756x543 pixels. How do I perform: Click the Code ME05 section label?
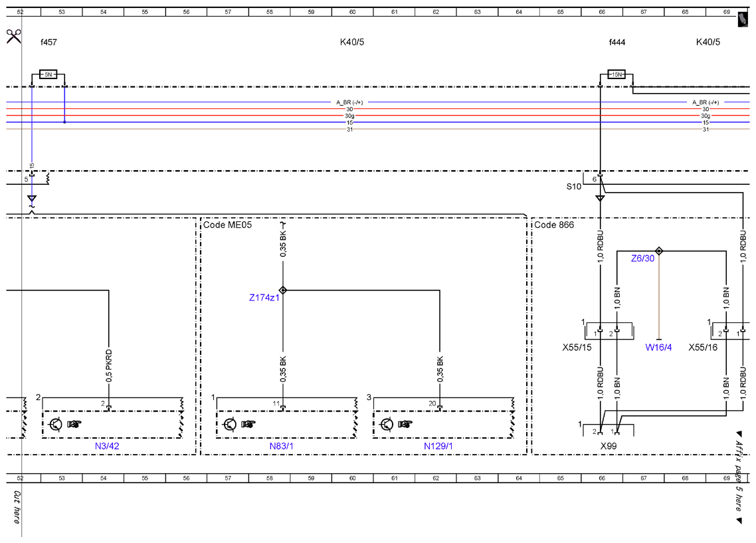click(x=228, y=225)
